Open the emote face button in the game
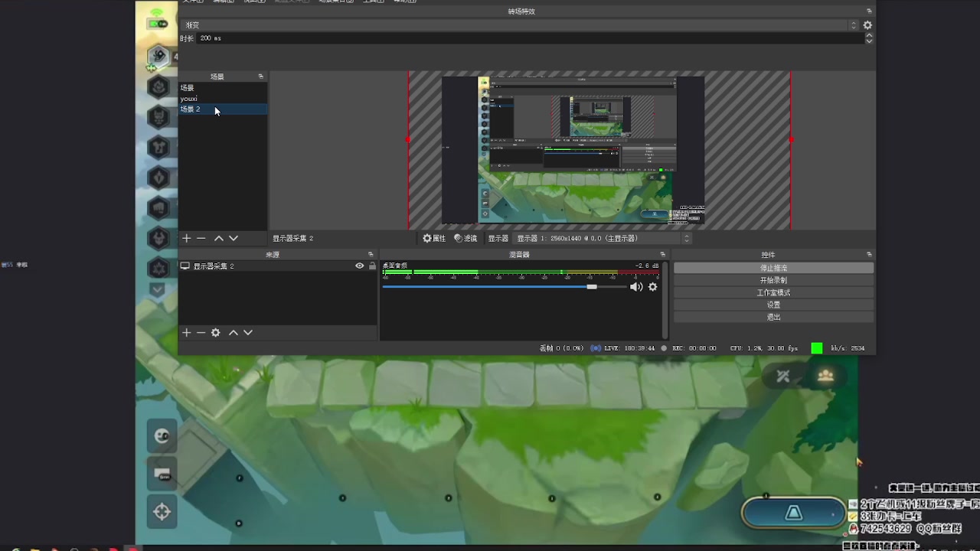 tap(162, 436)
